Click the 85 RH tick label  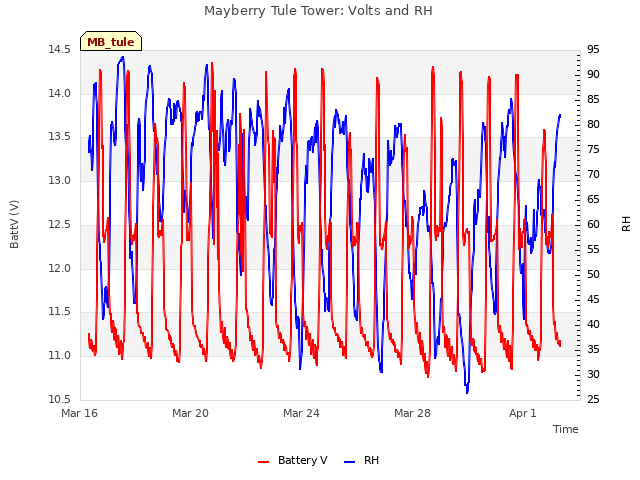593,99
